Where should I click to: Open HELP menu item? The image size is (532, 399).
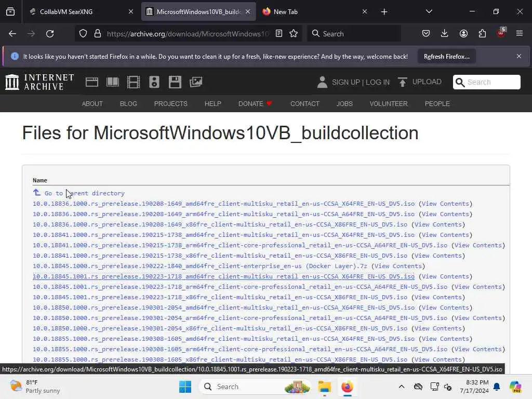tap(212, 104)
